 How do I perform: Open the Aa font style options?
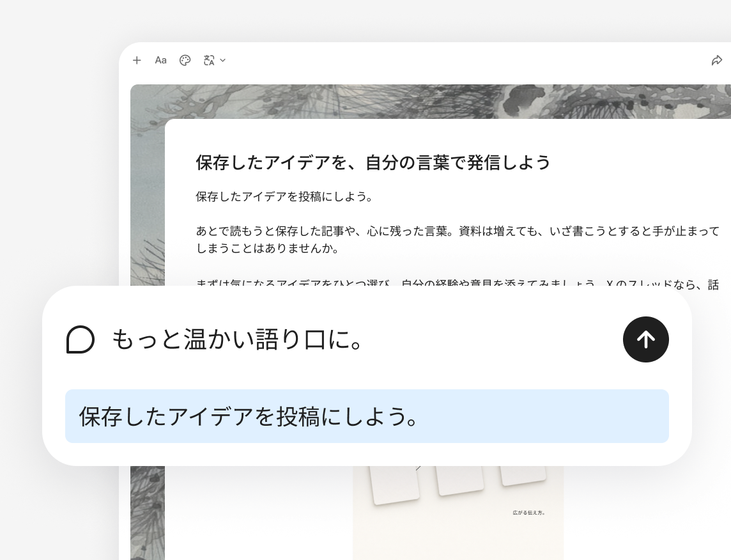[161, 60]
